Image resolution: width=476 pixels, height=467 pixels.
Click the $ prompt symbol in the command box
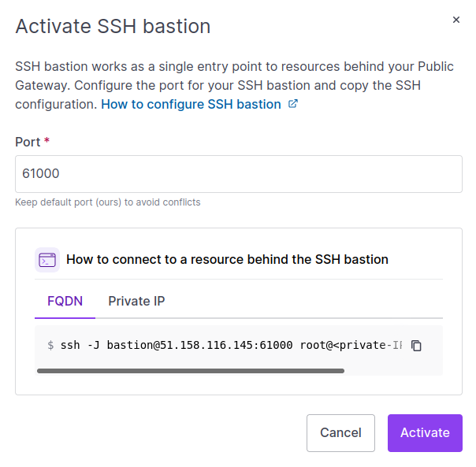coord(50,346)
